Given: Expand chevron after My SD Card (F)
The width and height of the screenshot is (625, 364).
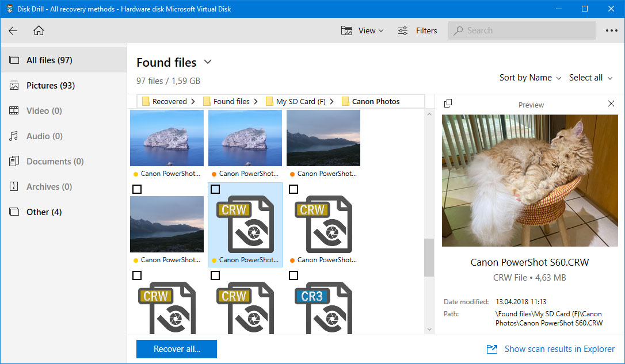Looking at the screenshot, I should pyautogui.click(x=331, y=102).
